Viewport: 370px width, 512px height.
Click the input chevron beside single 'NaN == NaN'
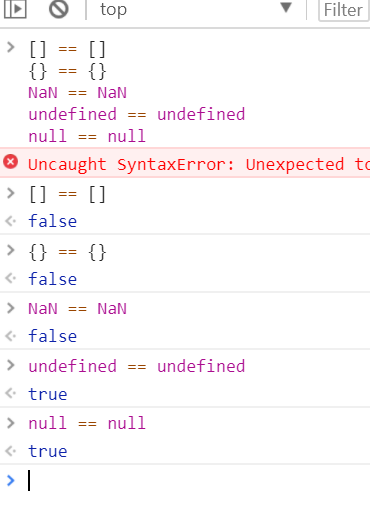(11, 308)
